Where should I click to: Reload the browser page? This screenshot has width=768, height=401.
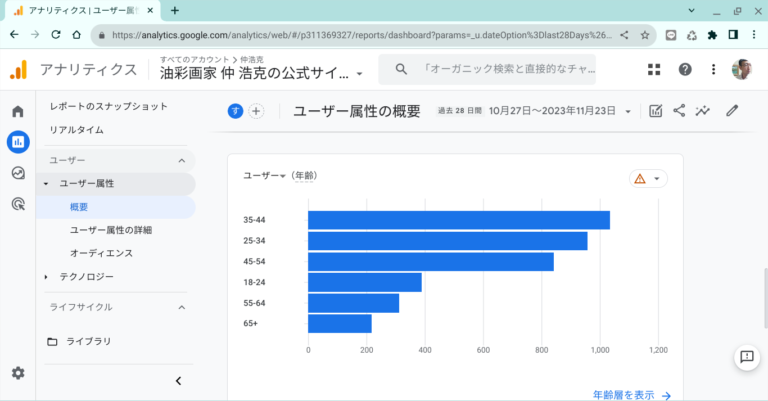[56, 35]
